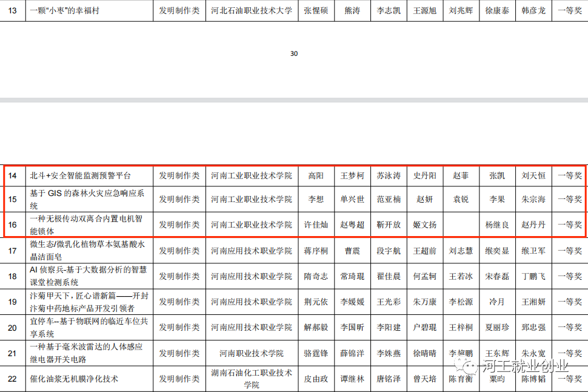Click the name 许佳灿 in row 16
This screenshot has width=588, height=392.
click(x=316, y=225)
